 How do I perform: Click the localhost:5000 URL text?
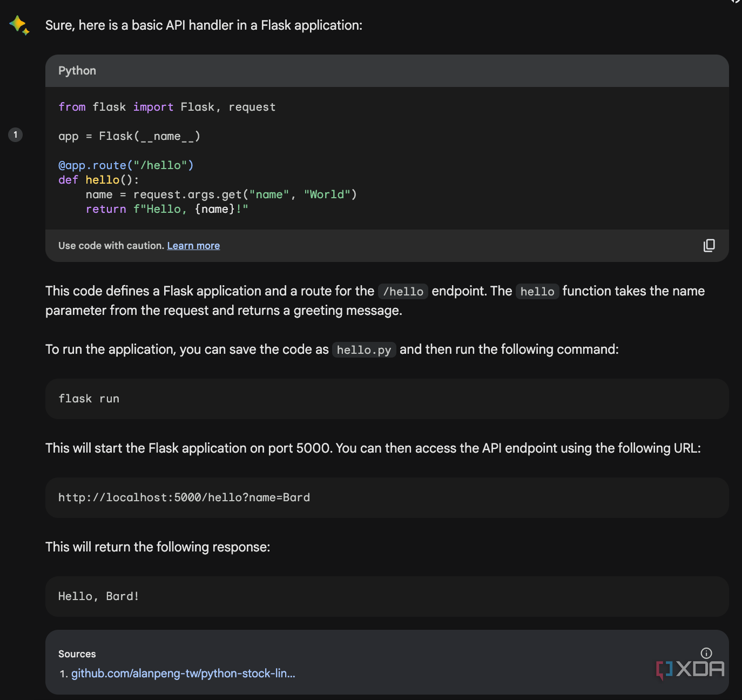pos(184,497)
